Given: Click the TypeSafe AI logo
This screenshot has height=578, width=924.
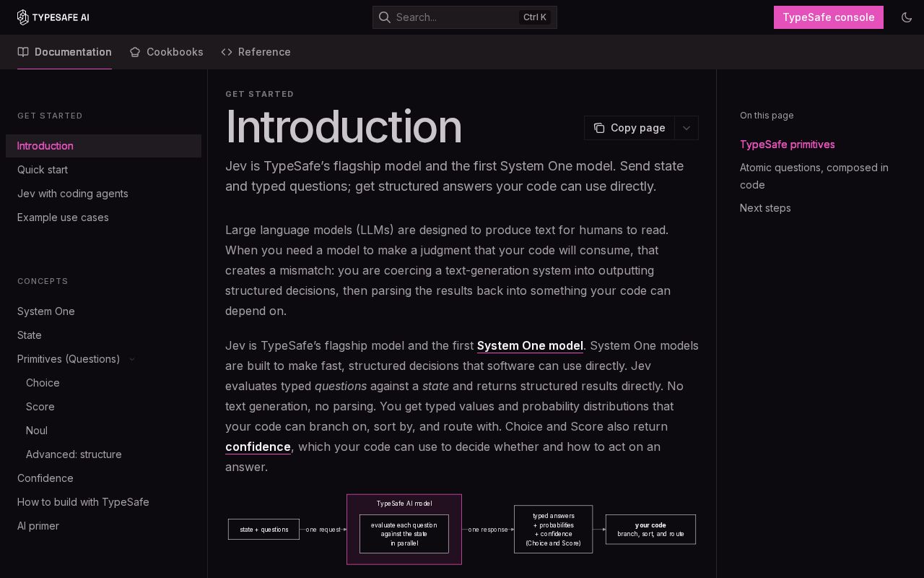Looking at the screenshot, I should click(x=53, y=17).
